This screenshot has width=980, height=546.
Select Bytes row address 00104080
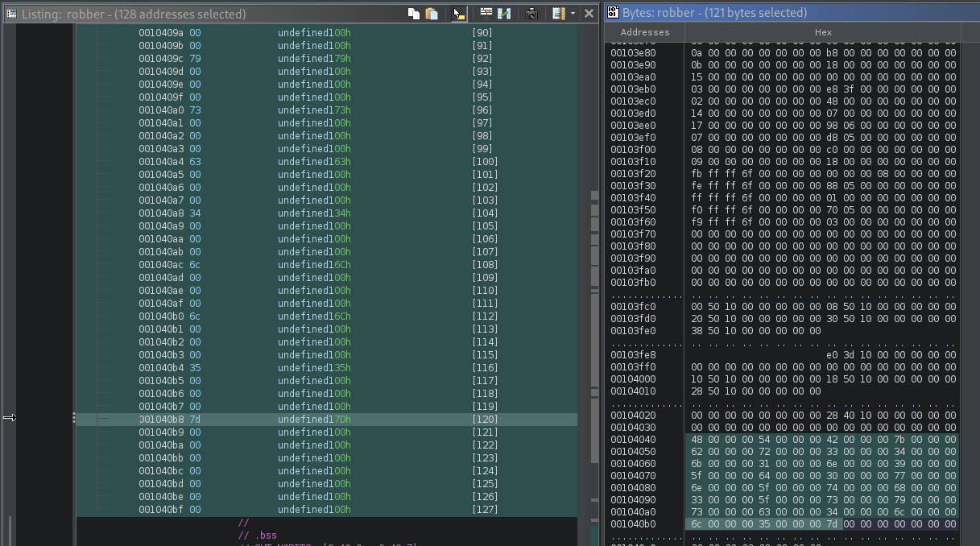633,488
